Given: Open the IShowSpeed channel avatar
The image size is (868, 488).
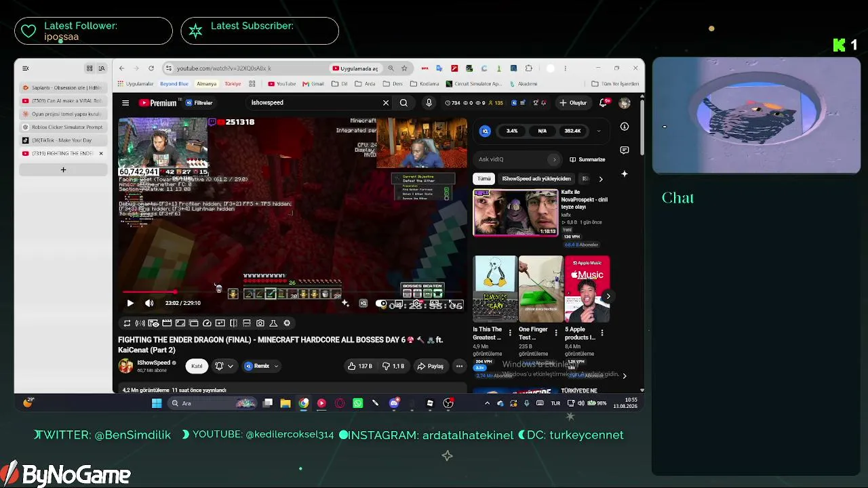Looking at the screenshot, I should point(125,366).
